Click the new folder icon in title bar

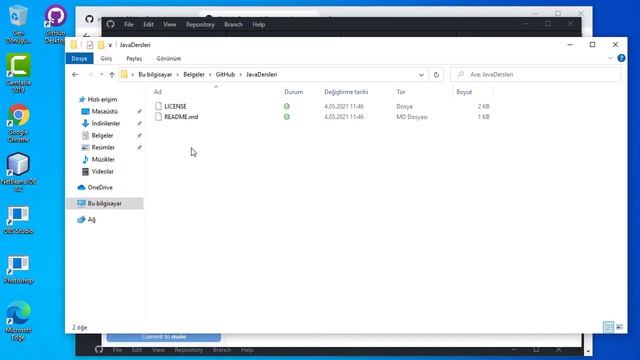101,45
